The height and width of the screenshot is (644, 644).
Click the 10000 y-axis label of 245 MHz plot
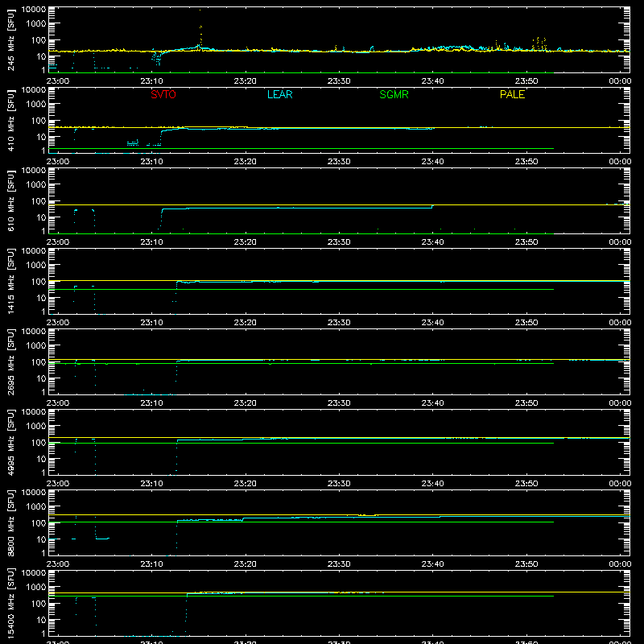pos(34,10)
